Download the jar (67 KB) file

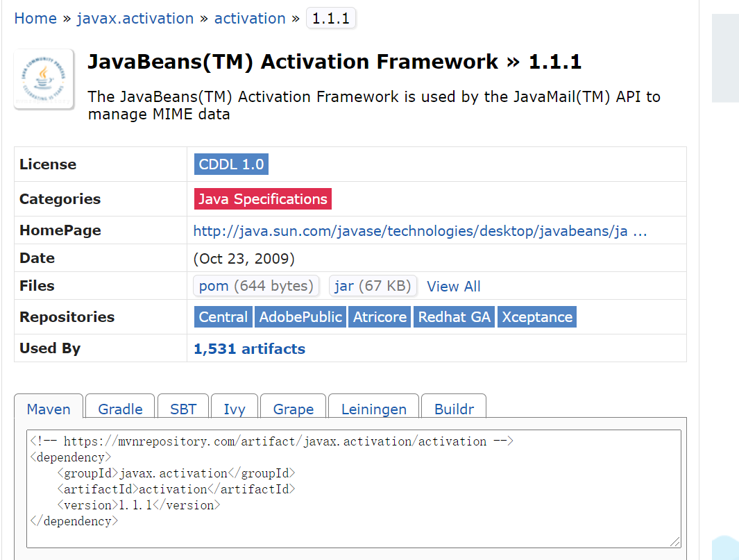point(373,286)
